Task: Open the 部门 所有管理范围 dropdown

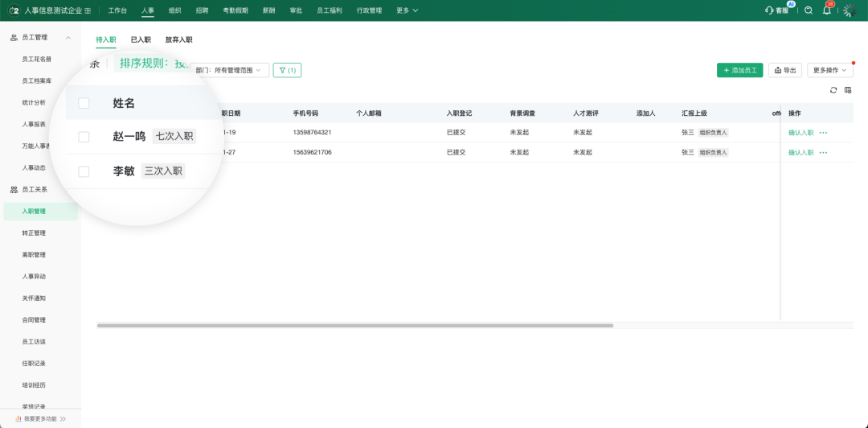Action: click(x=229, y=71)
